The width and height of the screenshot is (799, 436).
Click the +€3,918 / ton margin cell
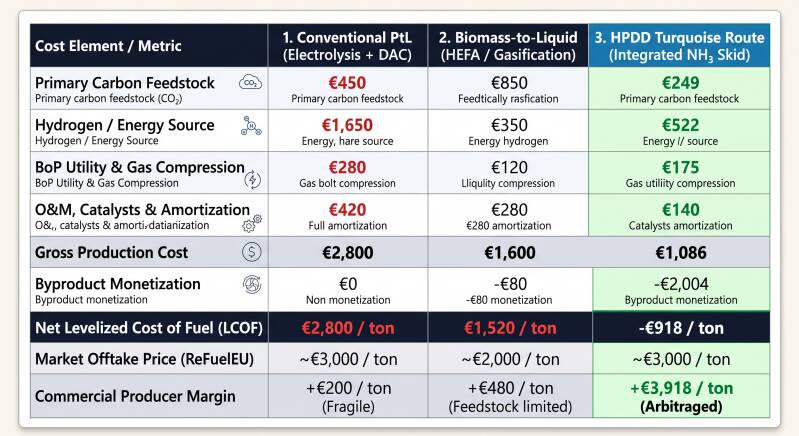coord(681,396)
